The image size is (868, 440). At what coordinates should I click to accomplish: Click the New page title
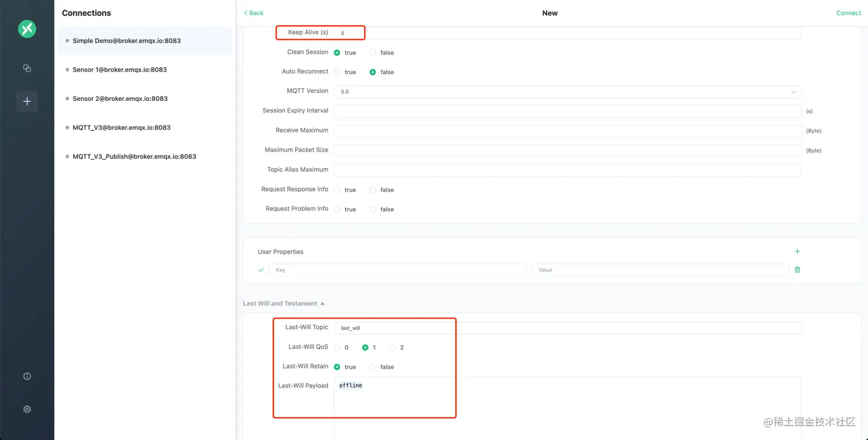(550, 13)
